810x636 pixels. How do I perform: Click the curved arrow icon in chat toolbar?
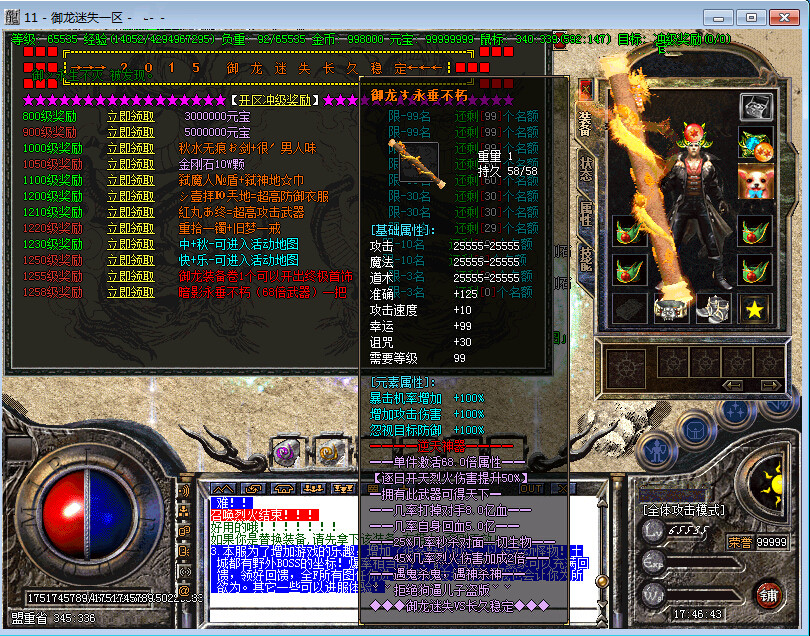click(254, 488)
